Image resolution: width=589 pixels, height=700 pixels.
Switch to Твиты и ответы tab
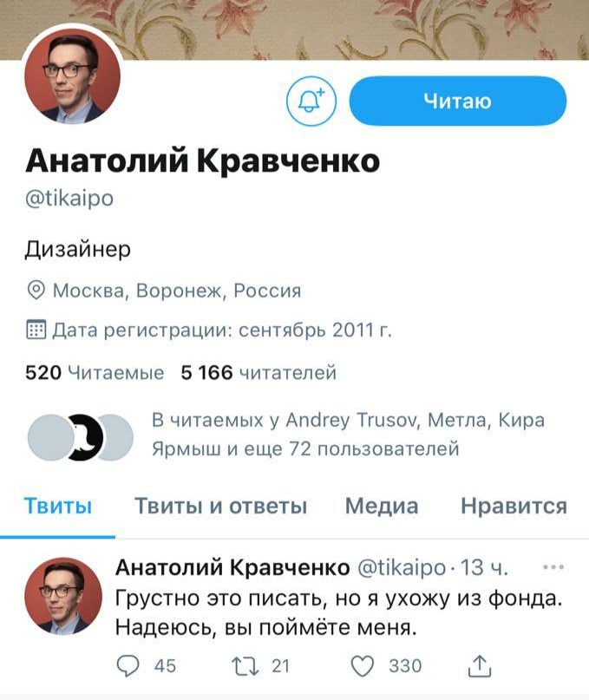pos(220,506)
